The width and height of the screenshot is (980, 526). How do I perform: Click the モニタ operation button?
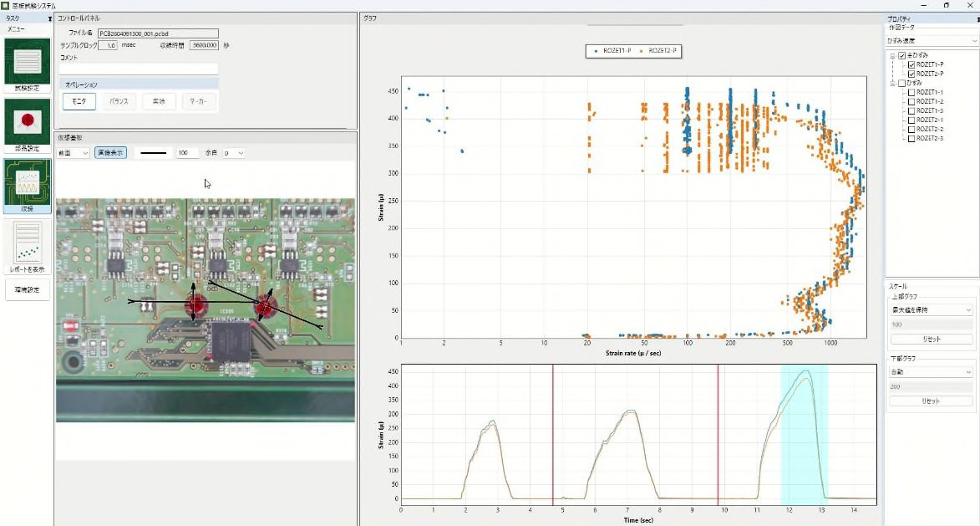pos(79,101)
